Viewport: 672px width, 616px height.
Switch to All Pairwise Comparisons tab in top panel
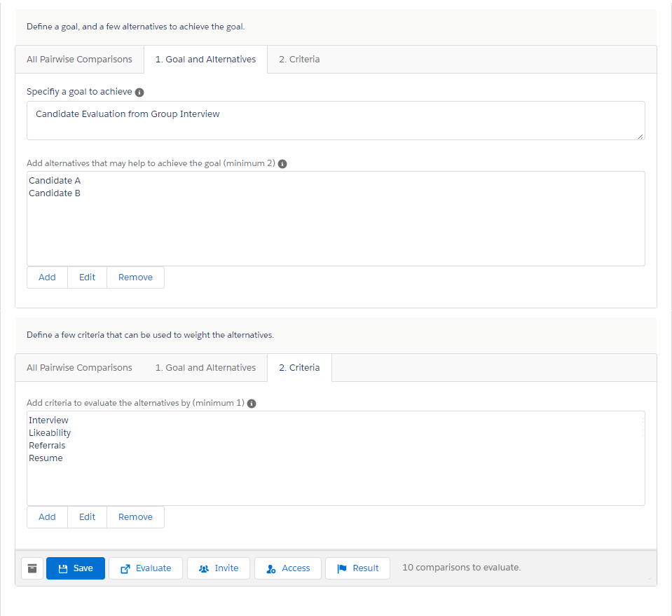(x=79, y=60)
